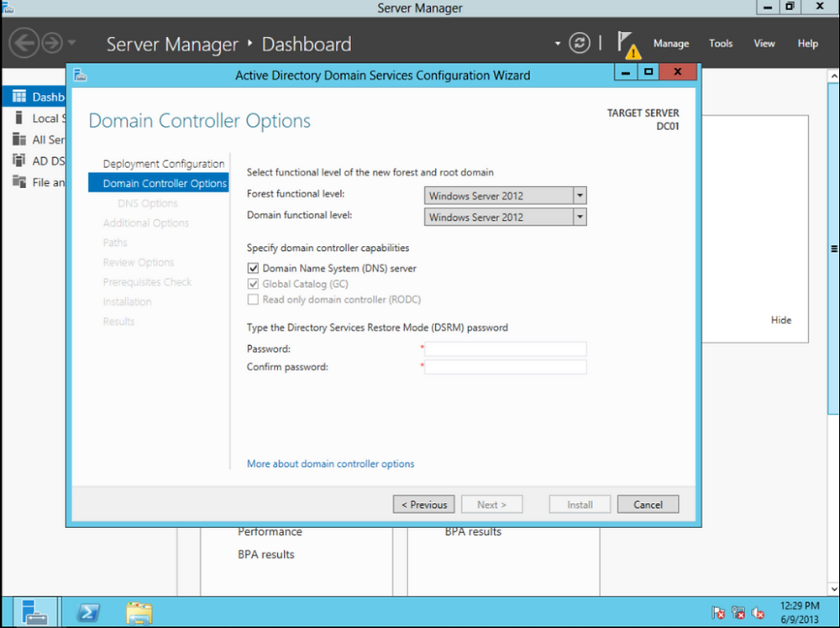This screenshot has height=628, width=840.
Task: Open the Tools menu
Action: pyautogui.click(x=721, y=44)
